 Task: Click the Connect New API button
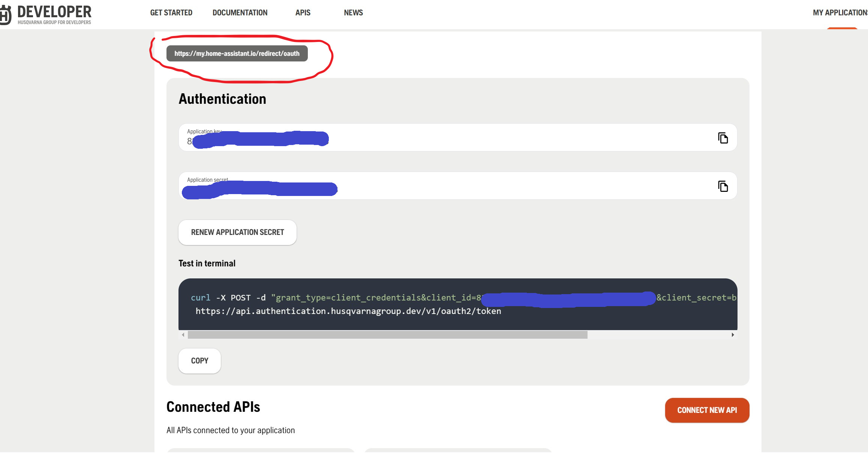[x=707, y=410]
